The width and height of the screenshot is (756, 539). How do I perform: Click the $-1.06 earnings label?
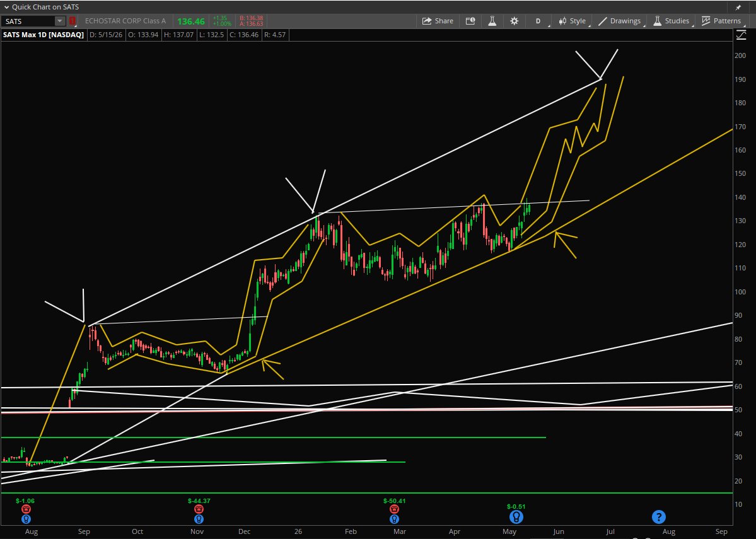click(x=25, y=501)
